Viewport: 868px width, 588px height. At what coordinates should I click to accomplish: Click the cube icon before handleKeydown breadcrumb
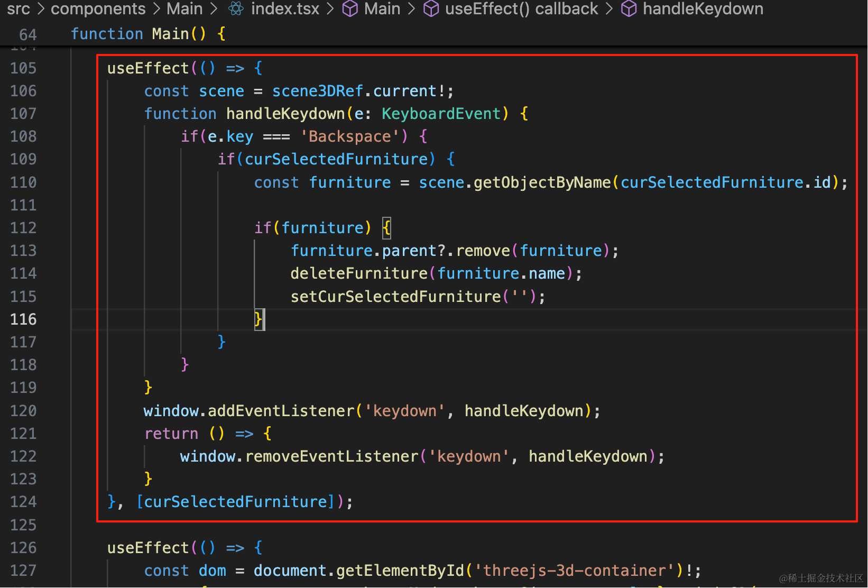[x=629, y=8]
